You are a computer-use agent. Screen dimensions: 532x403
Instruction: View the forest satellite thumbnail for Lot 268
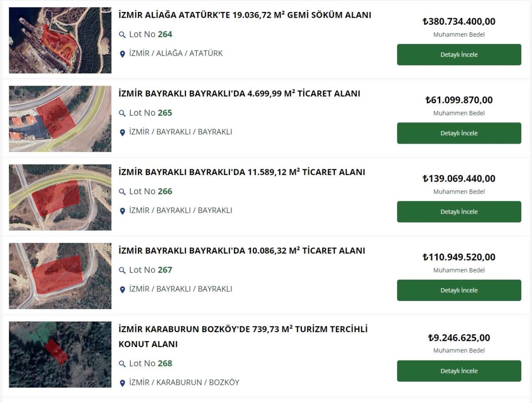click(60, 354)
